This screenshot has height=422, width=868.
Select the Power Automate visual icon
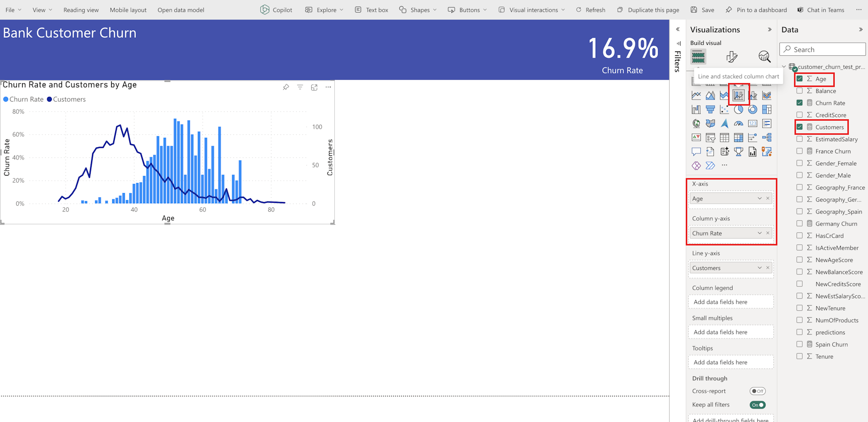(x=710, y=165)
